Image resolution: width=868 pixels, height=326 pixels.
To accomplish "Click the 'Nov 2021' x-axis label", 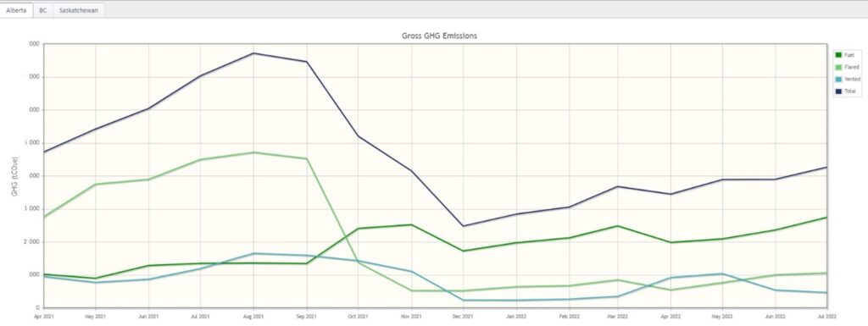I will coord(411,316).
